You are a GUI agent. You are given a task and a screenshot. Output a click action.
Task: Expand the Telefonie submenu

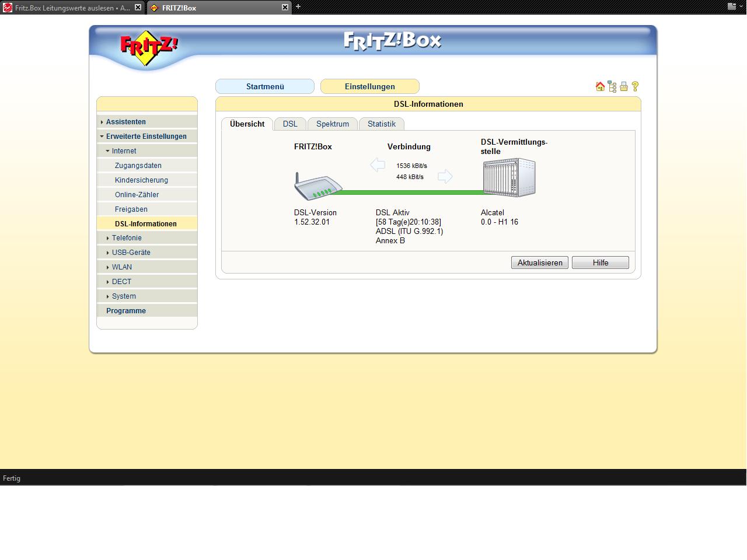pos(127,238)
